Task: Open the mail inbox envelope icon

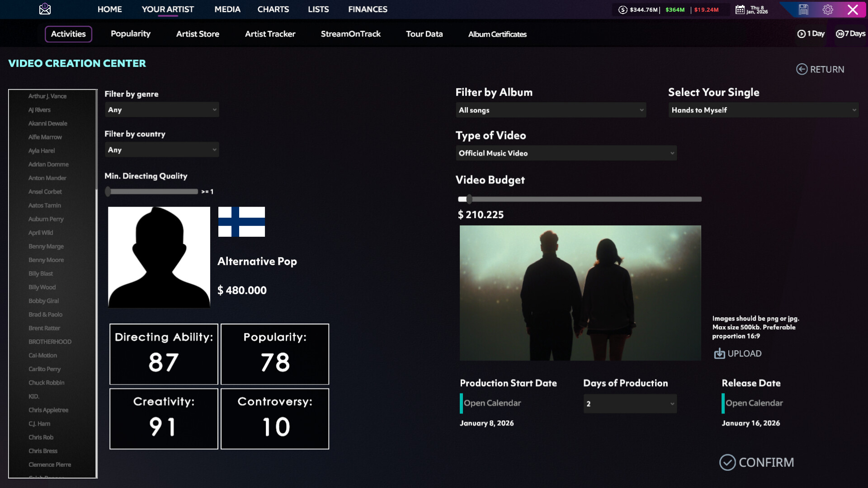Action: point(45,9)
